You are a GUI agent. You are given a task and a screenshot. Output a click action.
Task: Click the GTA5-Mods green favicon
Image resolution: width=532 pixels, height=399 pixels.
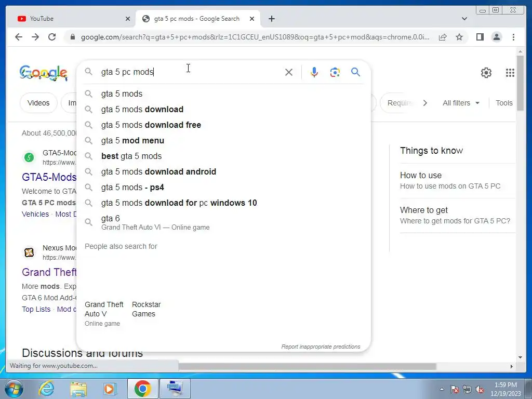click(x=29, y=157)
